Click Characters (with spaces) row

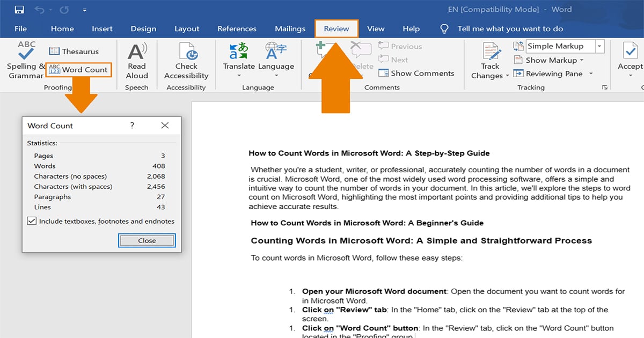(99, 187)
